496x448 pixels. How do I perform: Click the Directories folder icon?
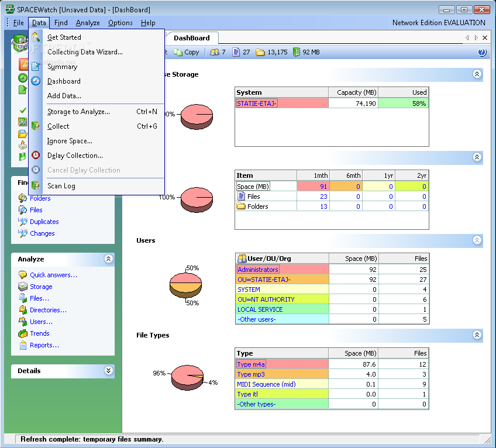tap(22, 310)
